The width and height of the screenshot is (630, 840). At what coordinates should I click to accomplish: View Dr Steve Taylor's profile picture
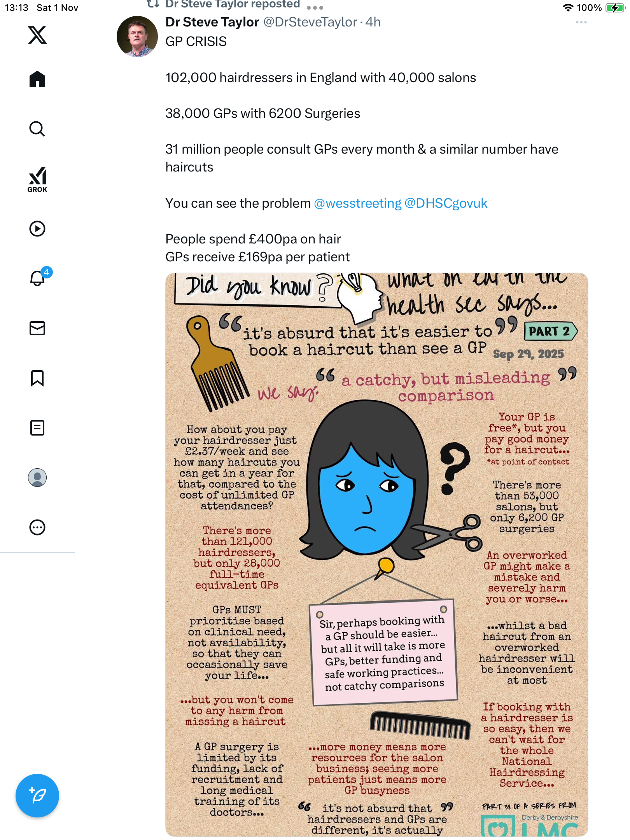pyautogui.click(x=137, y=37)
